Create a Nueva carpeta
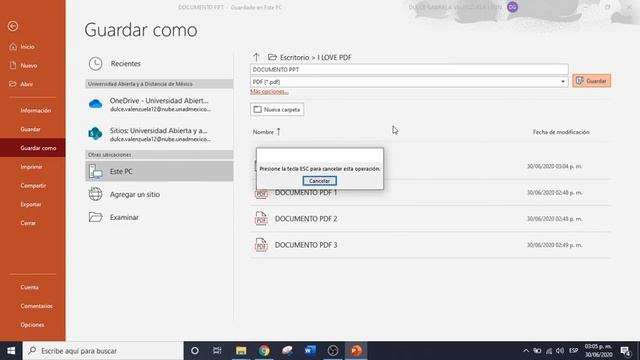640x360 pixels. coord(277,109)
